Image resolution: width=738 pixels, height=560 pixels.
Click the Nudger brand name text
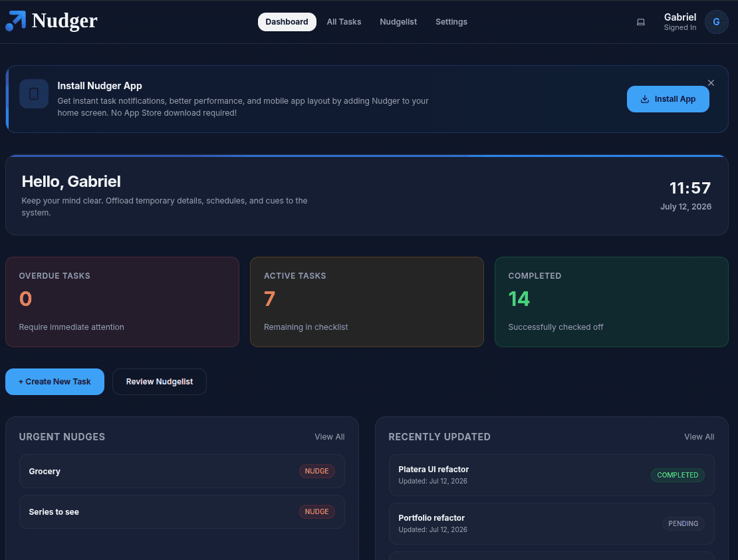point(64,21)
